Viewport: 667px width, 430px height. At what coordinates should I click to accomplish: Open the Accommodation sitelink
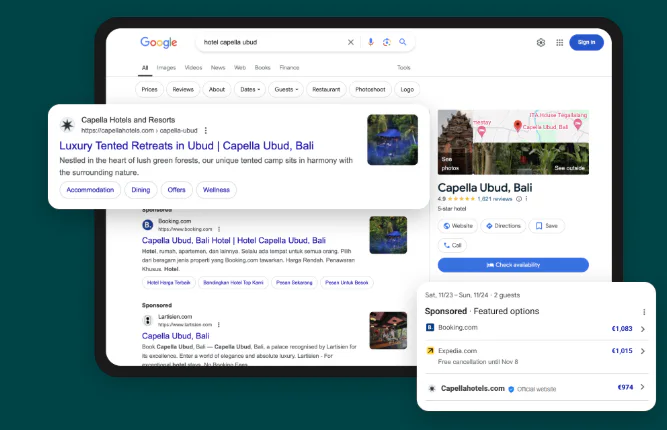point(90,190)
